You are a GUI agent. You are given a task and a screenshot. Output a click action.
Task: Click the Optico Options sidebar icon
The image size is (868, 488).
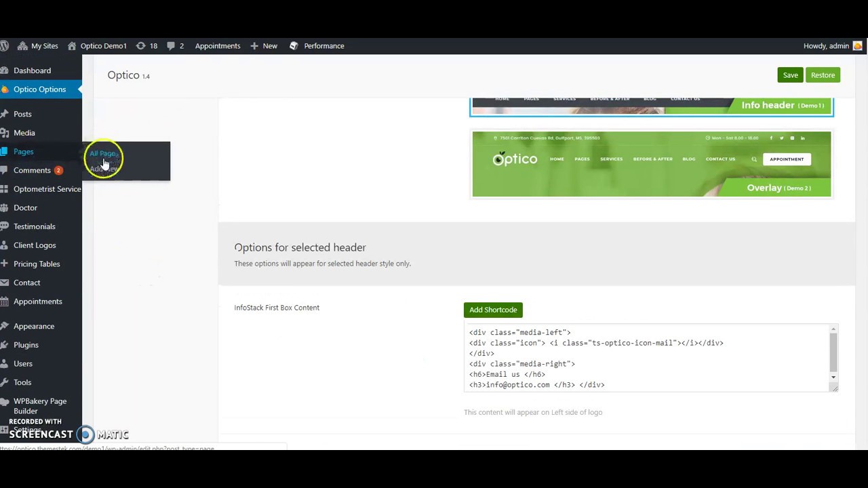tap(3, 89)
